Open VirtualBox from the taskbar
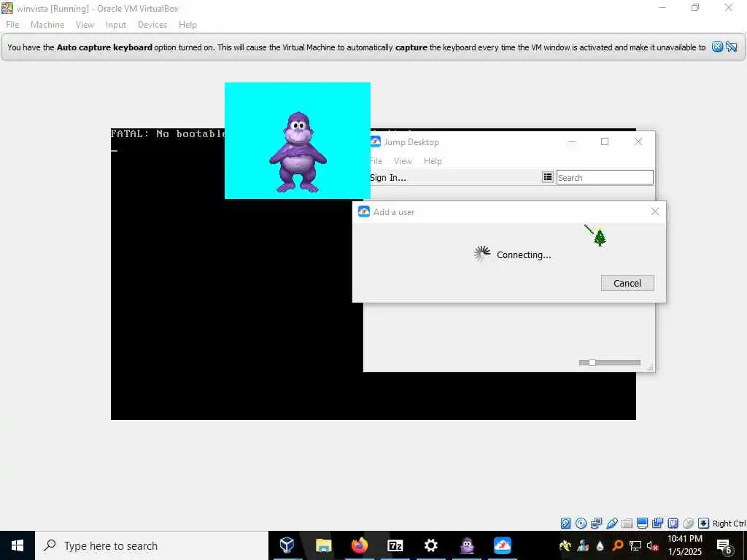The height and width of the screenshot is (560, 747). 287,545
